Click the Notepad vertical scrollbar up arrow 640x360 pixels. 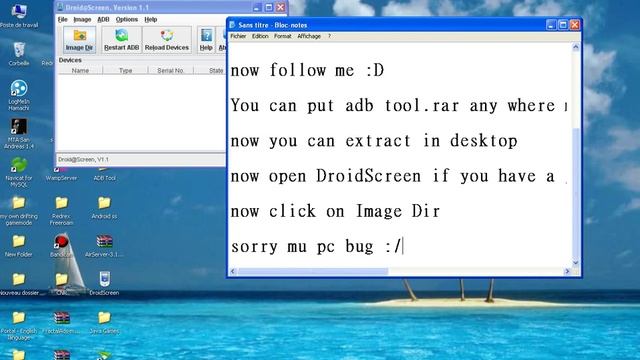pyautogui.click(x=576, y=47)
